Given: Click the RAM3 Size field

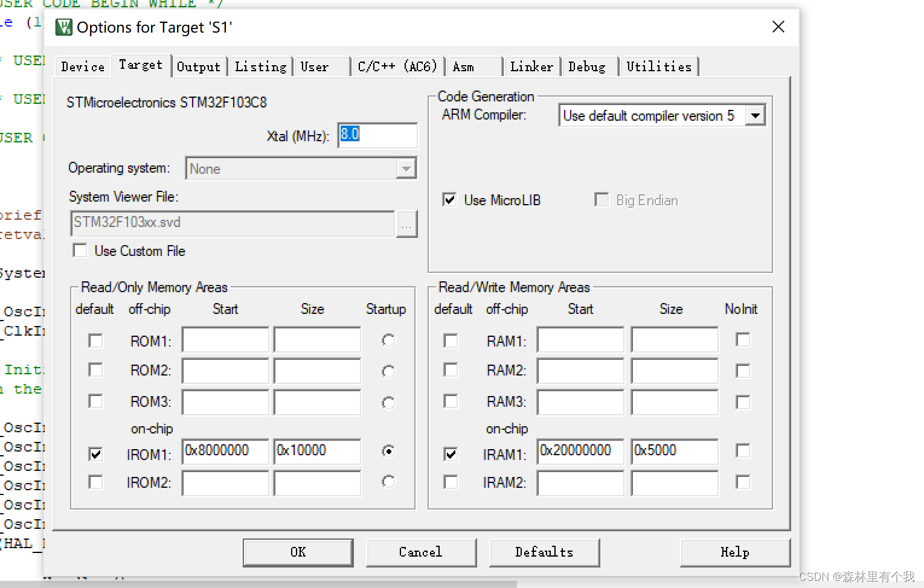Looking at the screenshot, I should (x=675, y=402).
